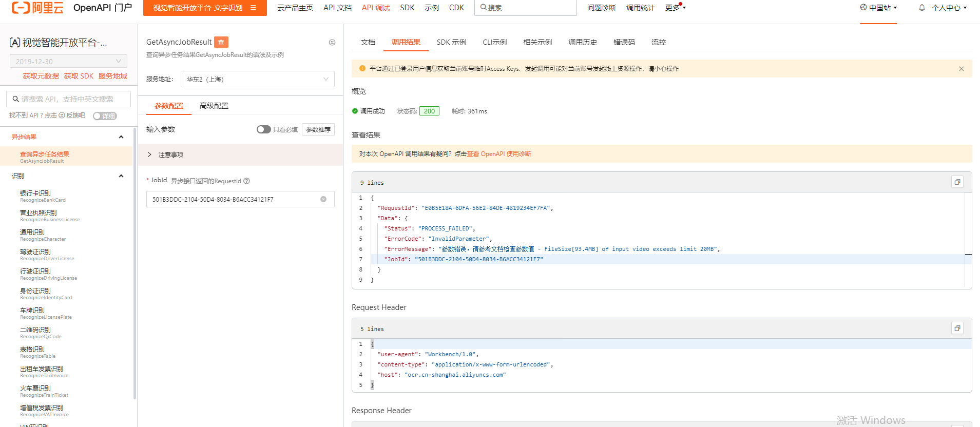
Task: Switch to the CLI示例 tab
Action: coord(494,42)
